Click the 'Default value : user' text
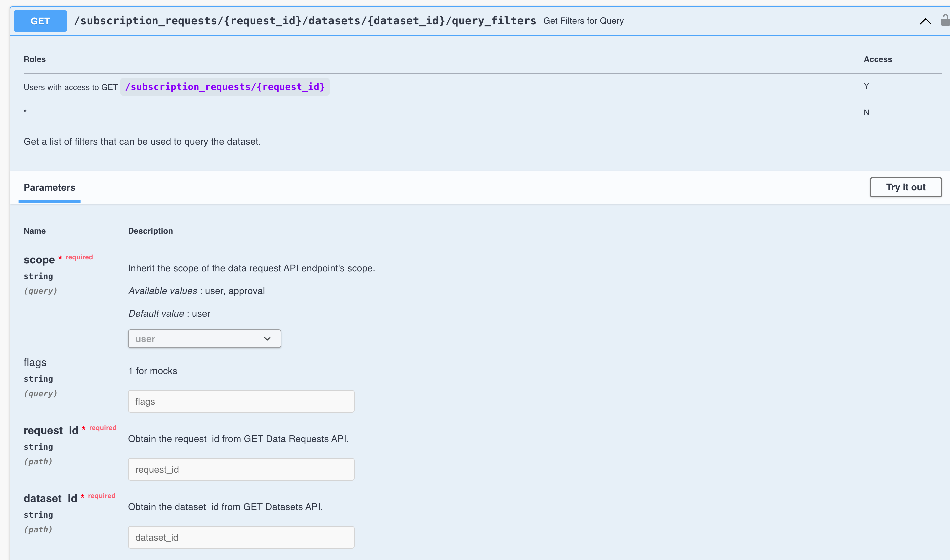 169,314
